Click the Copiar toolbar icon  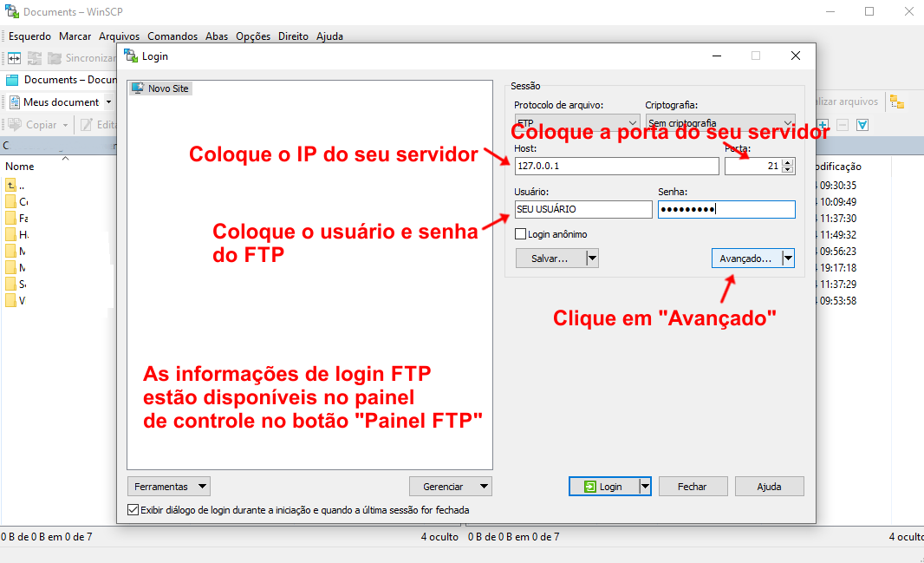(x=34, y=124)
